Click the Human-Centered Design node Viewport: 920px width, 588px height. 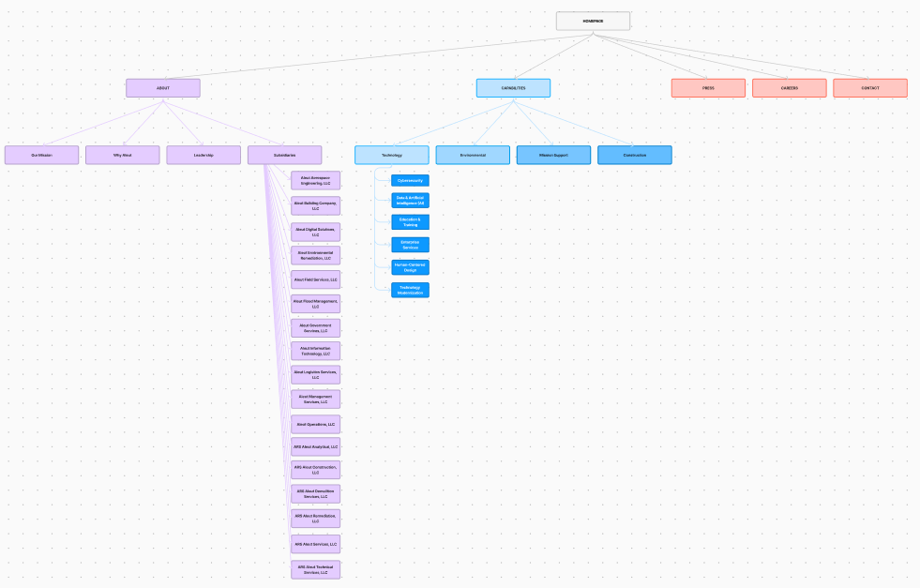coord(410,267)
